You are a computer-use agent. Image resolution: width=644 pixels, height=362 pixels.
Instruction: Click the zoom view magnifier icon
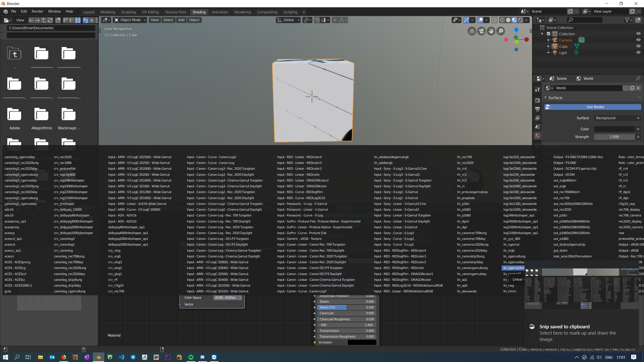(501, 31)
